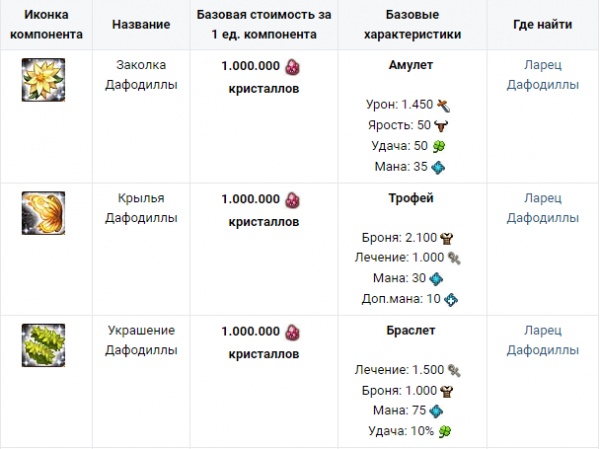Viewport: 600px width, 449px height.
Task: Follow Ларец Дафодиллы link in Украшение row
Action: pyautogui.click(x=542, y=341)
